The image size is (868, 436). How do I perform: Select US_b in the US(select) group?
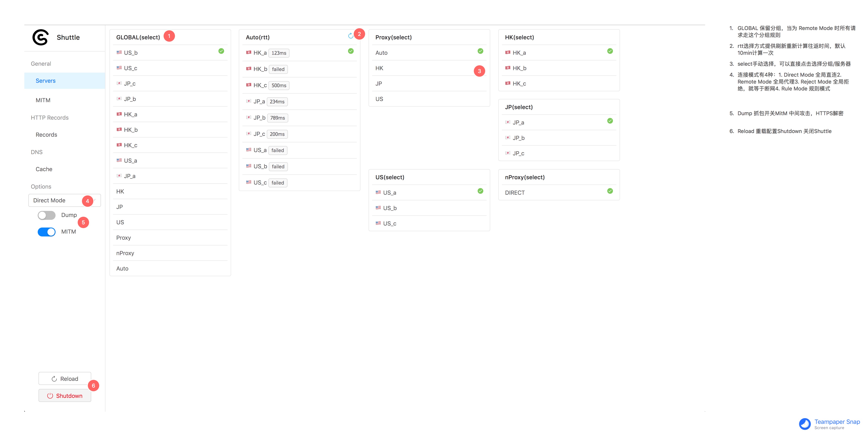click(x=390, y=208)
